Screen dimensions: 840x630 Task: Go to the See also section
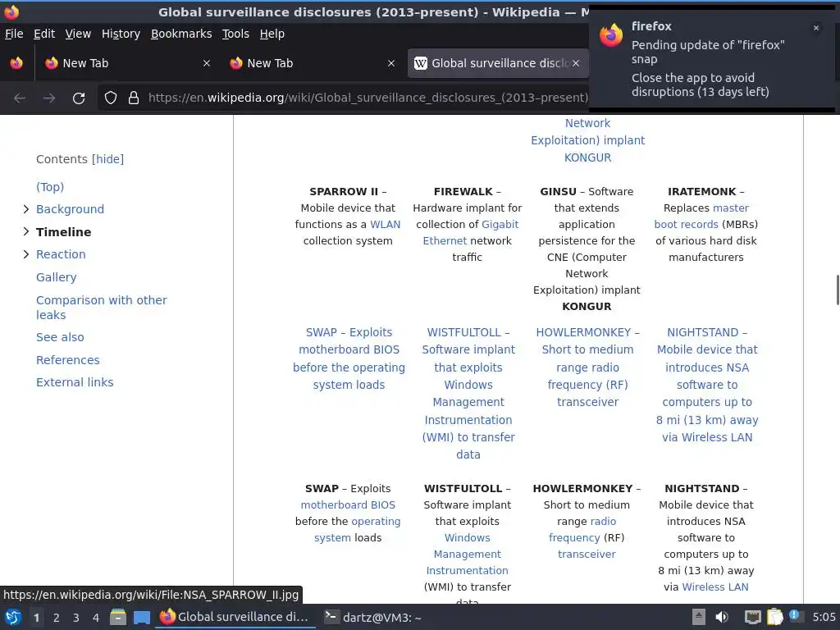click(x=60, y=337)
